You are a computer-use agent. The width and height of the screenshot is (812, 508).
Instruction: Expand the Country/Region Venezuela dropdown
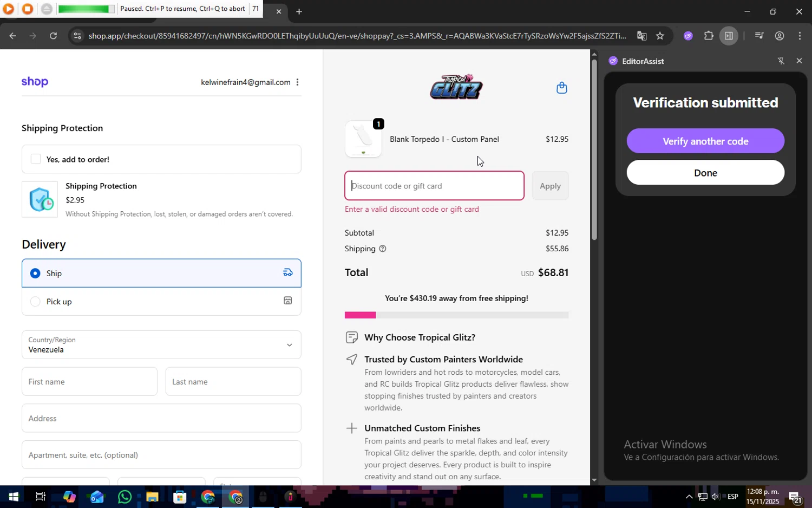click(161, 344)
